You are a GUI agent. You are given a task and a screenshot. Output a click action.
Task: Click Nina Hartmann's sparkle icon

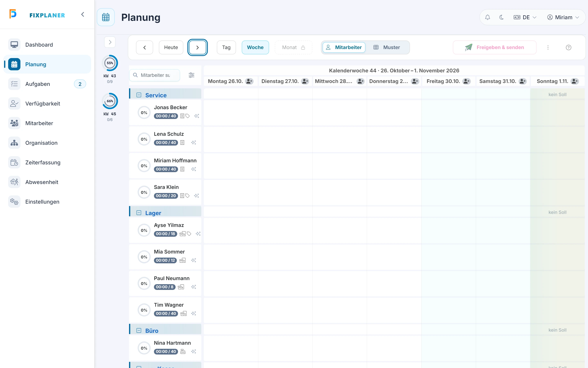(194, 351)
